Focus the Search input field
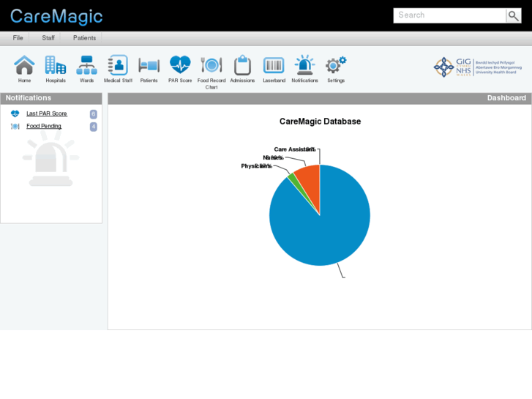The height and width of the screenshot is (399, 532). point(449,15)
